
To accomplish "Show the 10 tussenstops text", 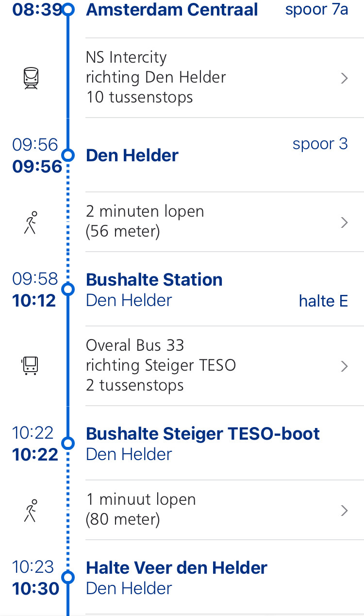I will (x=139, y=97).
